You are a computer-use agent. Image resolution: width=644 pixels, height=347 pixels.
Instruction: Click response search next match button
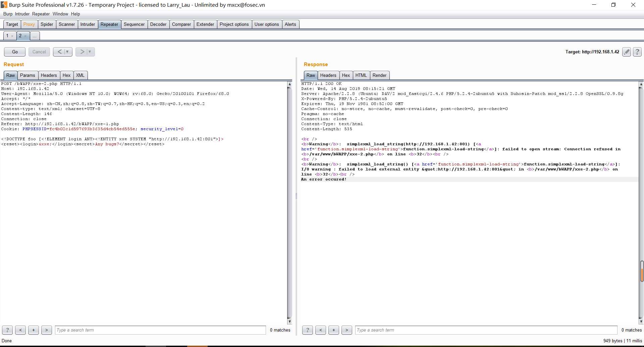[x=347, y=330]
